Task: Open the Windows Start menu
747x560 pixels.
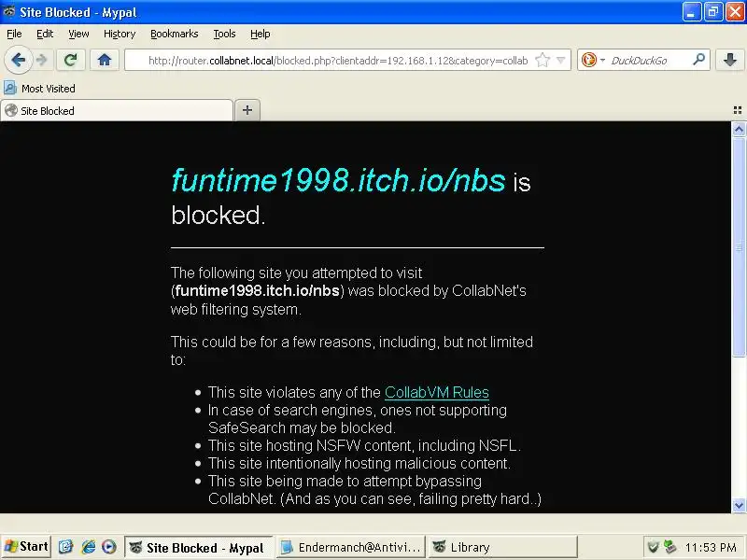Action: pos(26,547)
